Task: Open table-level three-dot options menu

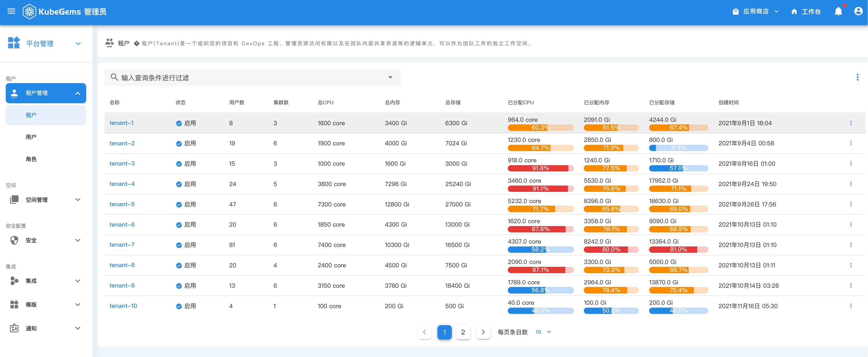Action: point(857,77)
